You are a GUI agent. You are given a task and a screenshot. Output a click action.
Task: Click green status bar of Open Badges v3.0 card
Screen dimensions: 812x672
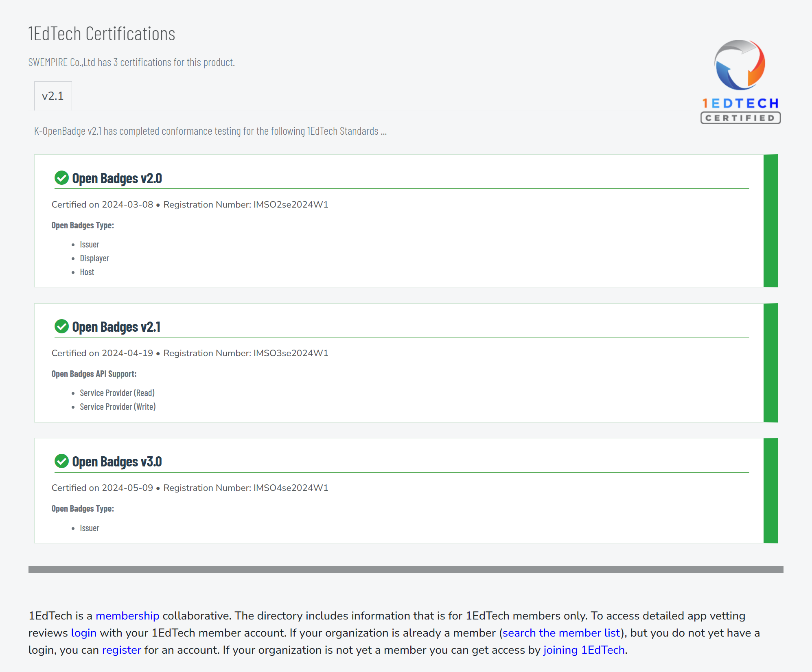coord(770,490)
